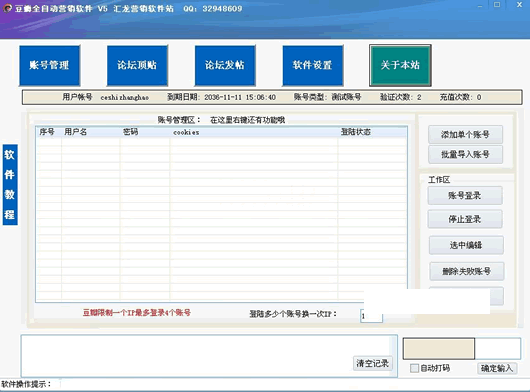
Task: Maximize the window
Action: click(x=497, y=5)
